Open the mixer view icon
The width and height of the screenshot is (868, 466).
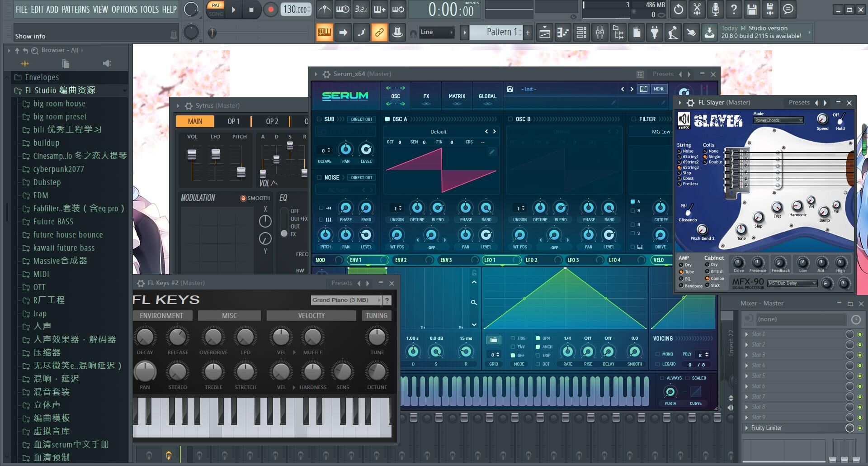click(599, 32)
